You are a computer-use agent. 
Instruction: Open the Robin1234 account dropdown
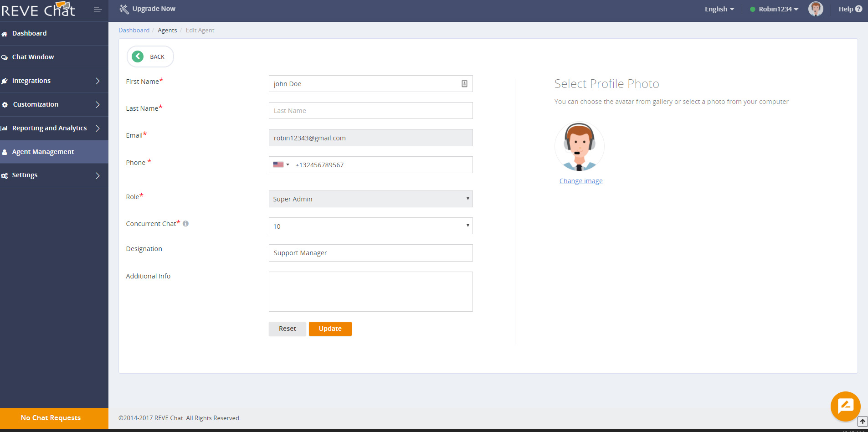tap(778, 9)
